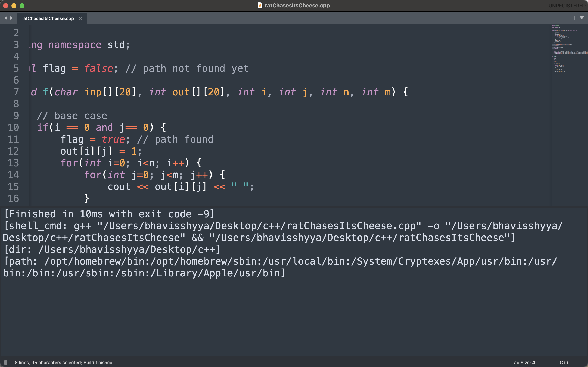This screenshot has height=367, width=588.
Task: Click the 'Build finished' status bar text
Action: click(98, 362)
